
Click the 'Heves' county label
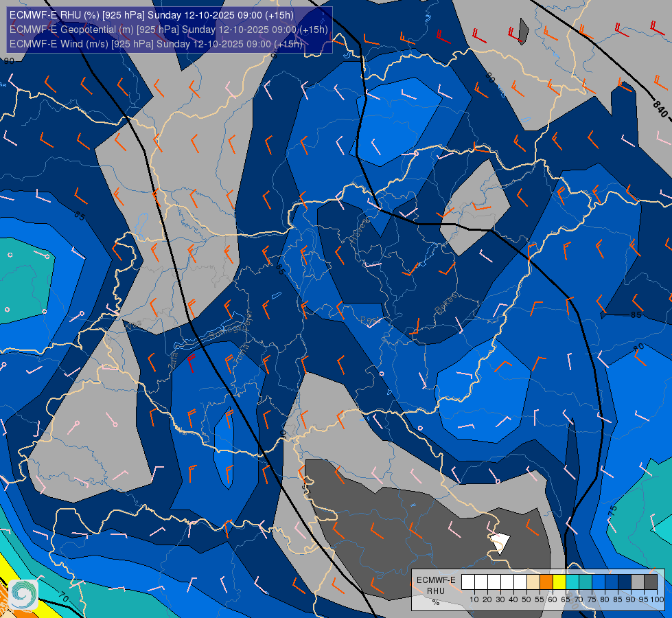[x=359, y=231]
